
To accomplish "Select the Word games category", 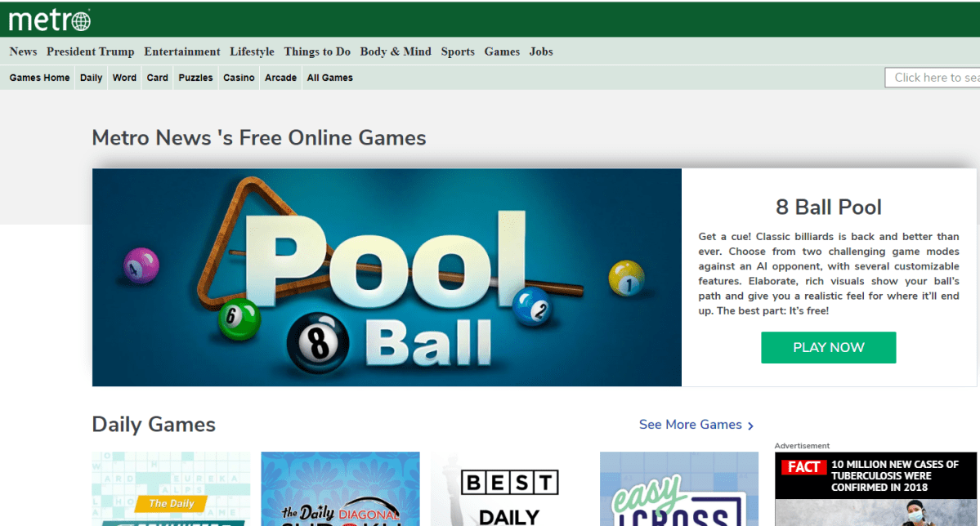I will click(124, 78).
